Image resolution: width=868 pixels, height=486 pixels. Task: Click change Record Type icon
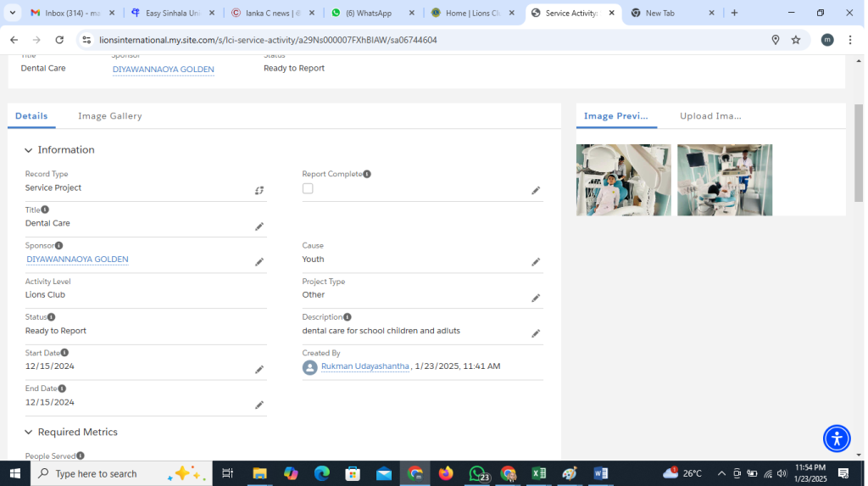[x=259, y=191]
